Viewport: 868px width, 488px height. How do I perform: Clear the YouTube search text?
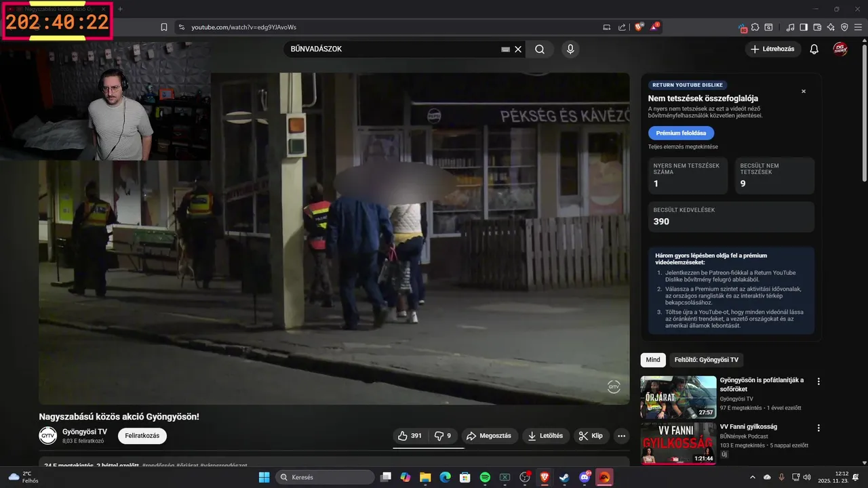[518, 49]
